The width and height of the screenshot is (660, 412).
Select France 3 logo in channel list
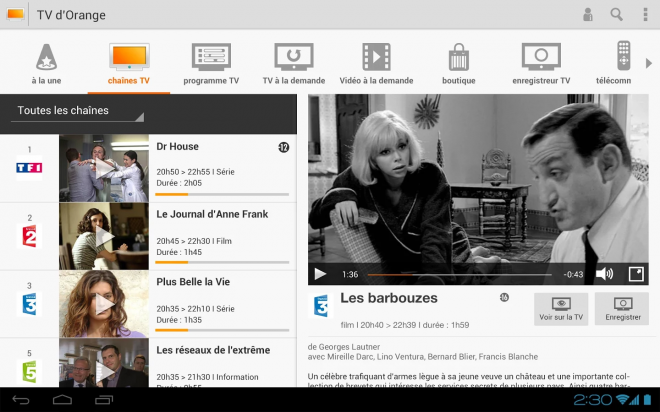tap(29, 304)
